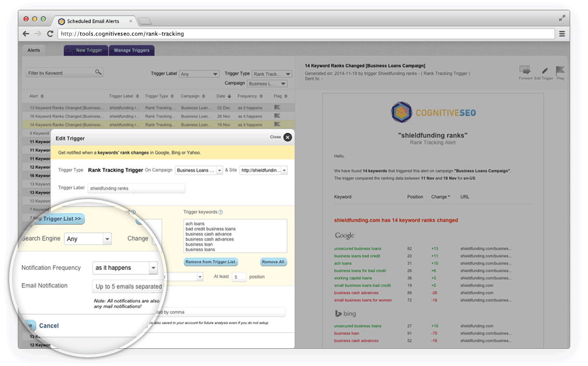Open '14 Keyword Ranks Changed' alert row
This screenshot has height=366, width=588.
click(158, 124)
